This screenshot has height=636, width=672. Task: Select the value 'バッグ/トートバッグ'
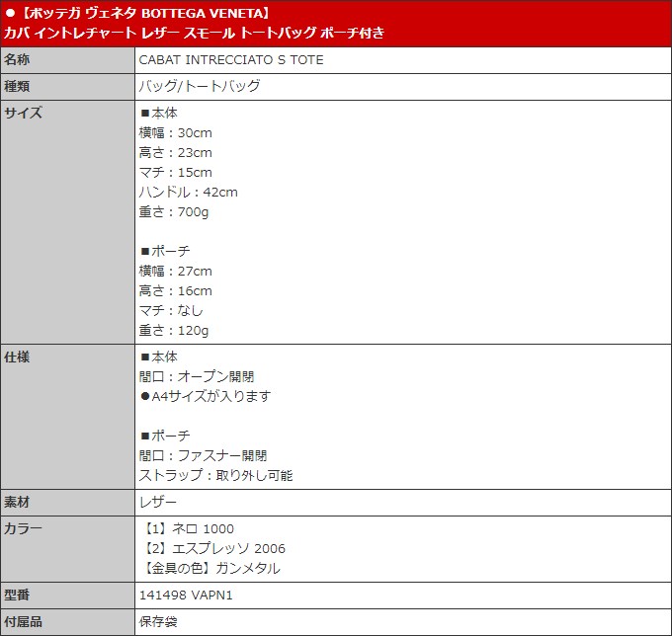[x=200, y=86]
